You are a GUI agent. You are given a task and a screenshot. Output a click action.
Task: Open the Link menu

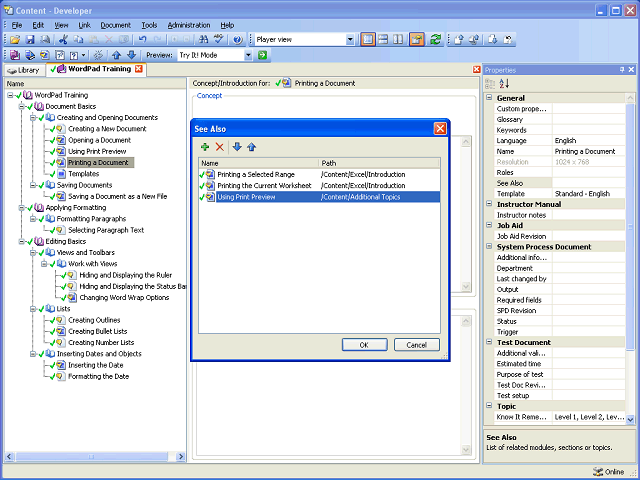pyautogui.click(x=84, y=25)
